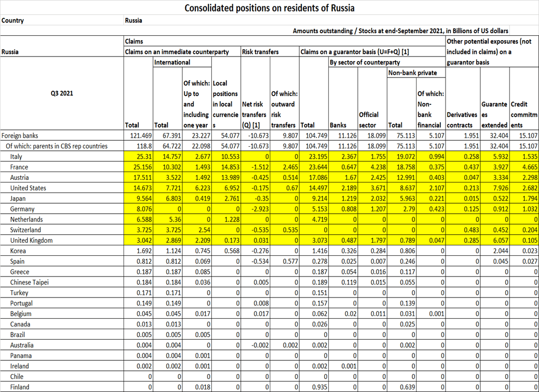Click Switzerland's derivatives contracts value 0.483
This screenshot has width=539, height=392.
(462, 230)
